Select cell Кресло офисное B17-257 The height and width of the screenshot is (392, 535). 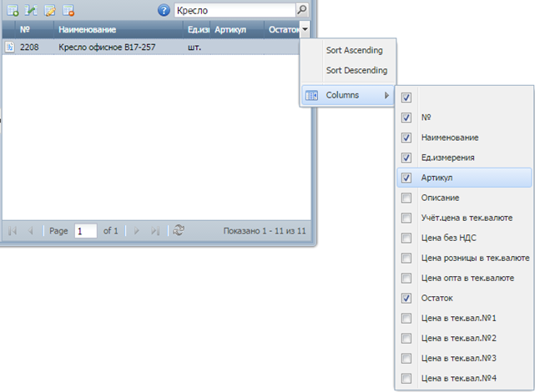tap(119, 47)
